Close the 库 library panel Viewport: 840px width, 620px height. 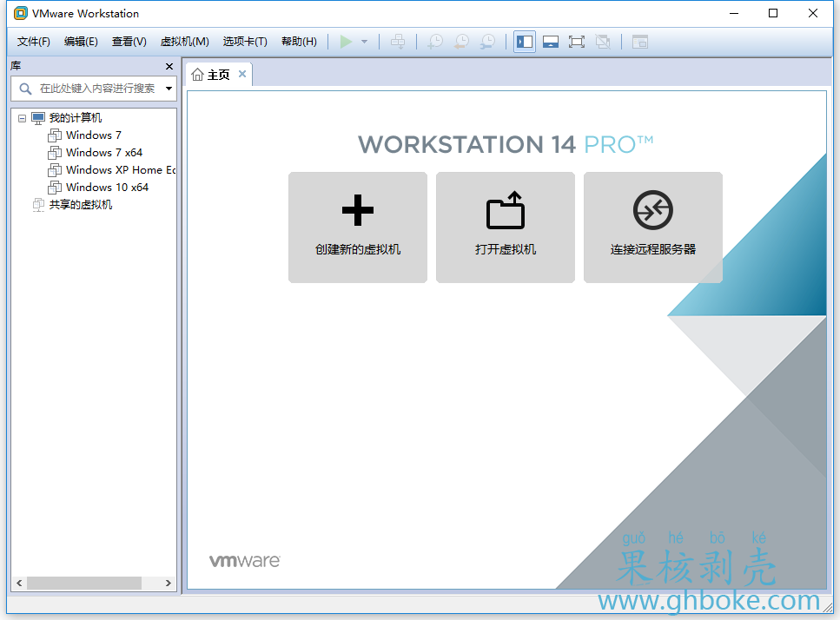click(x=169, y=66)
